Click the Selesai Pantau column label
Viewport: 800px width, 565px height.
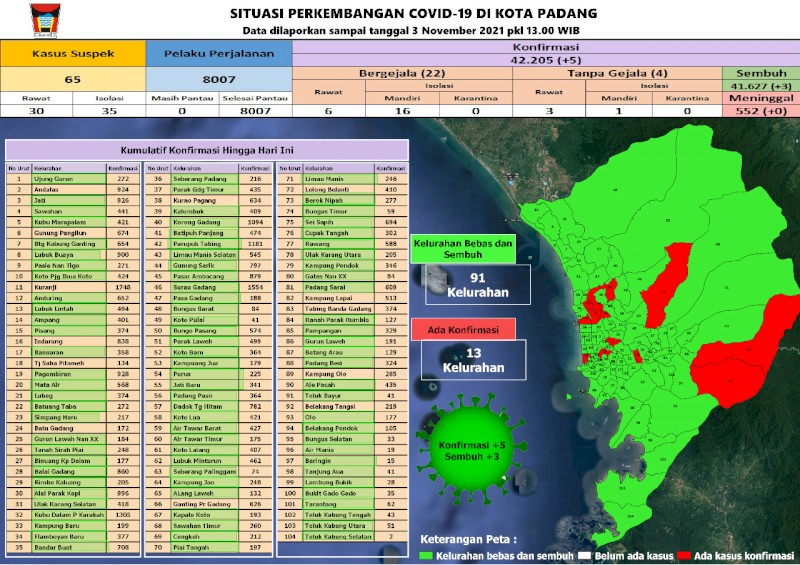255,98
